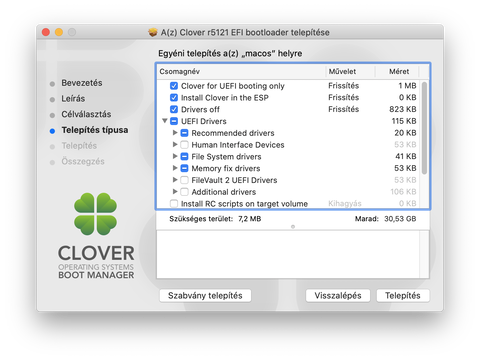Screen dimensions: 480x360
Task: Click Frissítés in the Drivers off row
Action: pyautogui.click(x=344, y=109)
